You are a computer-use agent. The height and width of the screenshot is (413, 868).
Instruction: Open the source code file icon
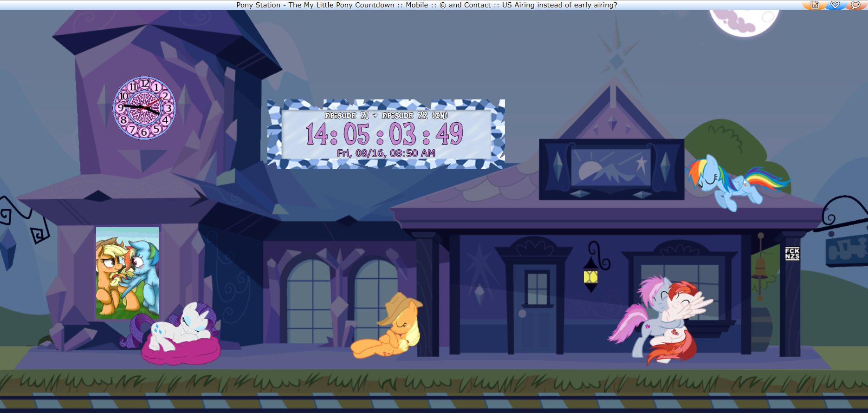point(815,5)
